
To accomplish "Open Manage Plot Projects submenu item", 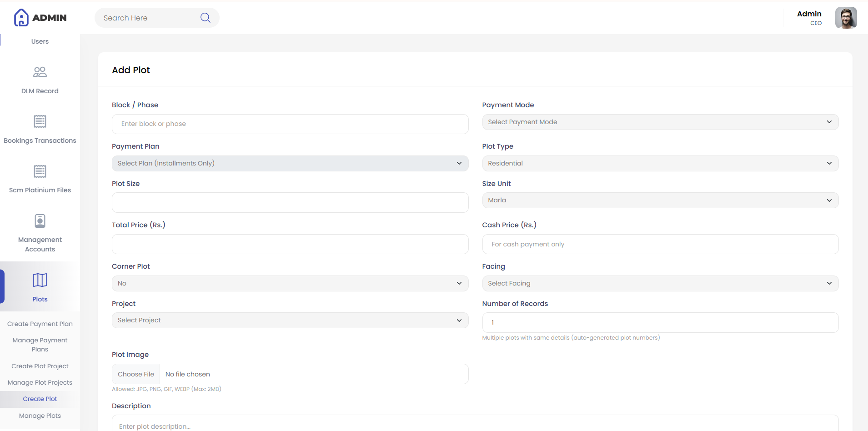I will tap(40, 382).
